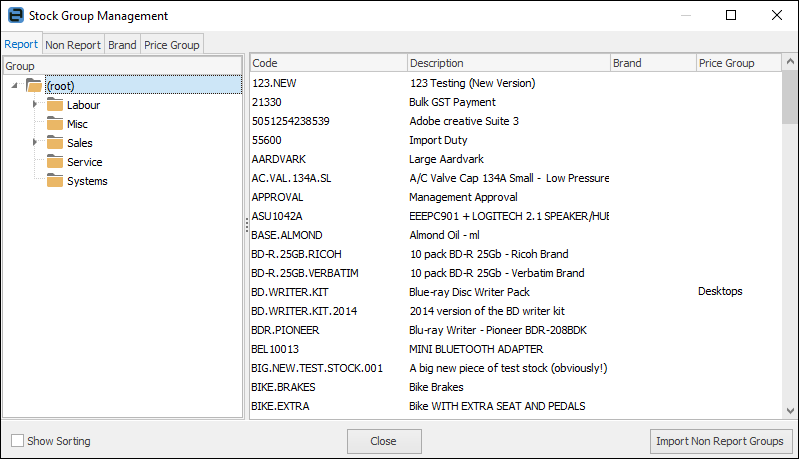Maximize the Stock Group Management window
The height and width of the screenshot is (459, 799).
pyautogui.click(x=731, y=15)
